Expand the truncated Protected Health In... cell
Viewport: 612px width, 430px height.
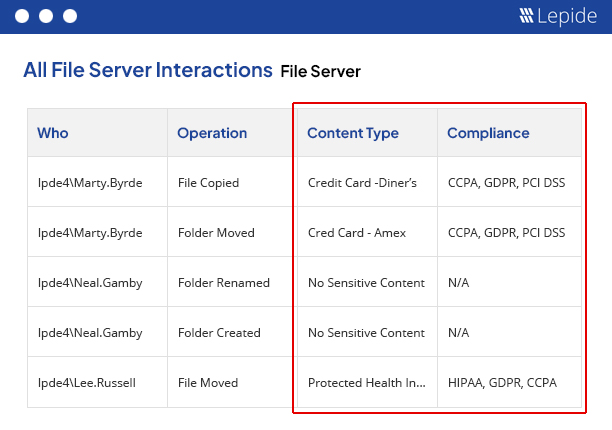tap(366, 383)
